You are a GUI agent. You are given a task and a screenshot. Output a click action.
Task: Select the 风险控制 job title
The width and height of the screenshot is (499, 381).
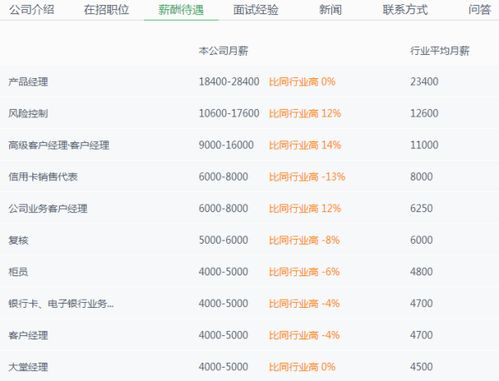pyautogui.click(x=28, y=113)
